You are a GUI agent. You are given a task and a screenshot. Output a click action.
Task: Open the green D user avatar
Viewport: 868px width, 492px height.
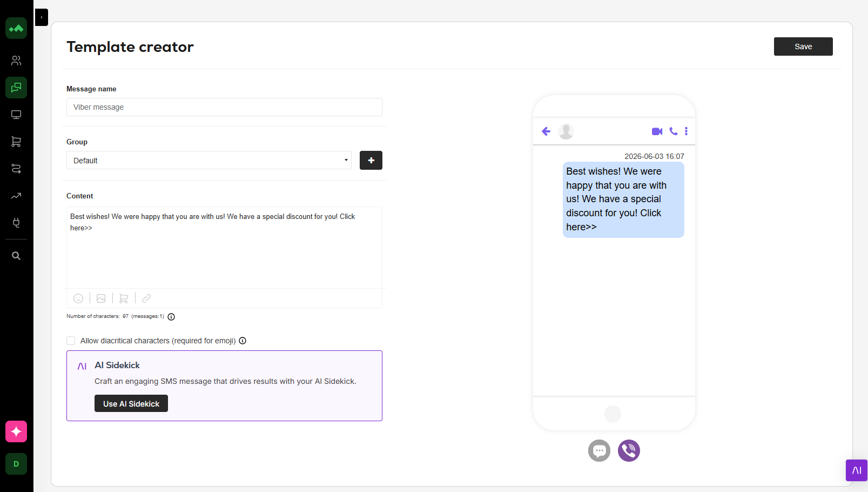pos(16,464)
